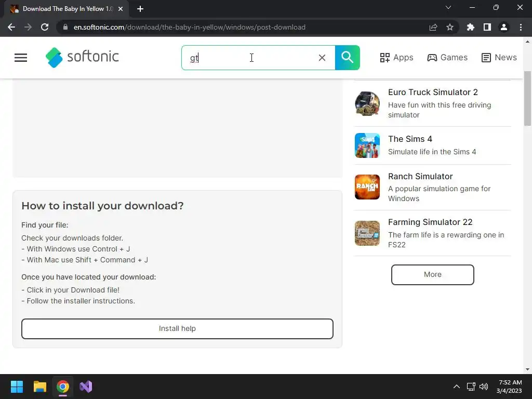This screenshot has width=532, height=399.
Task: Open File Explorer from the taskbar
Action: pyautogui.click(x=39, y=387)
